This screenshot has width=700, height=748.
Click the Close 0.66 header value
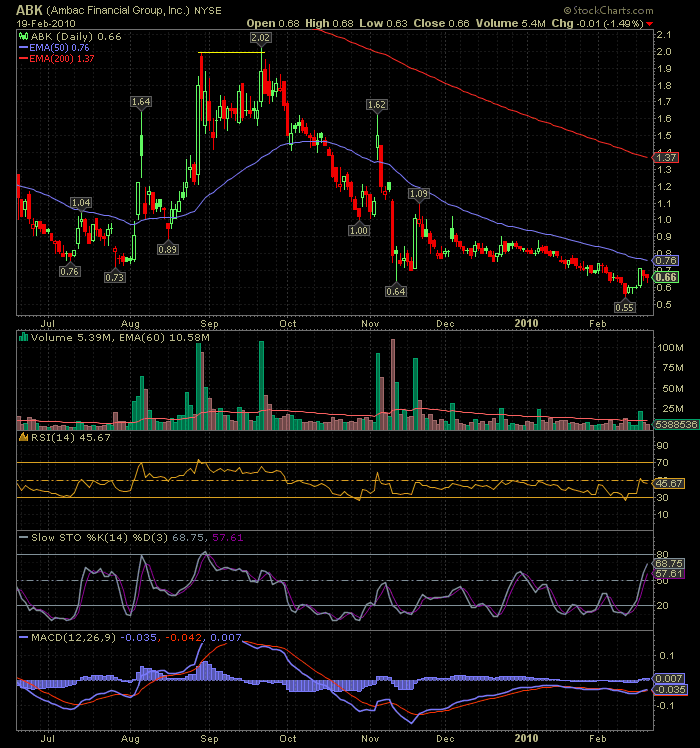click(x=441, y=23)
